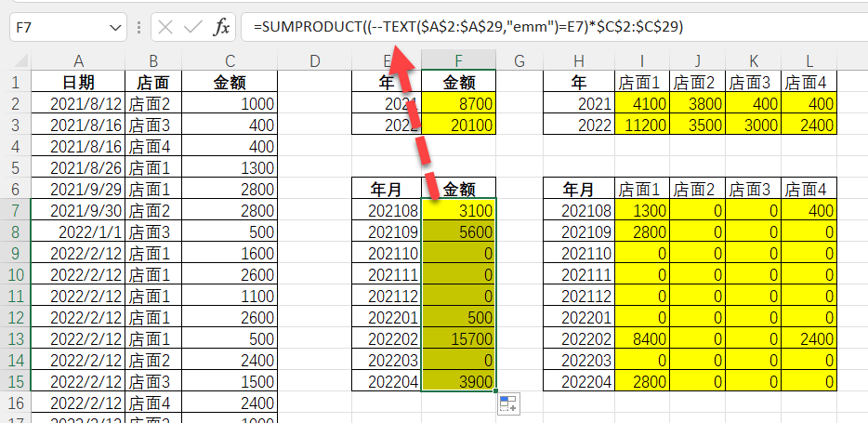This screenshot has width=868, height=423.
Task: Select row 1 header
Action: click(x=16, y=82)
